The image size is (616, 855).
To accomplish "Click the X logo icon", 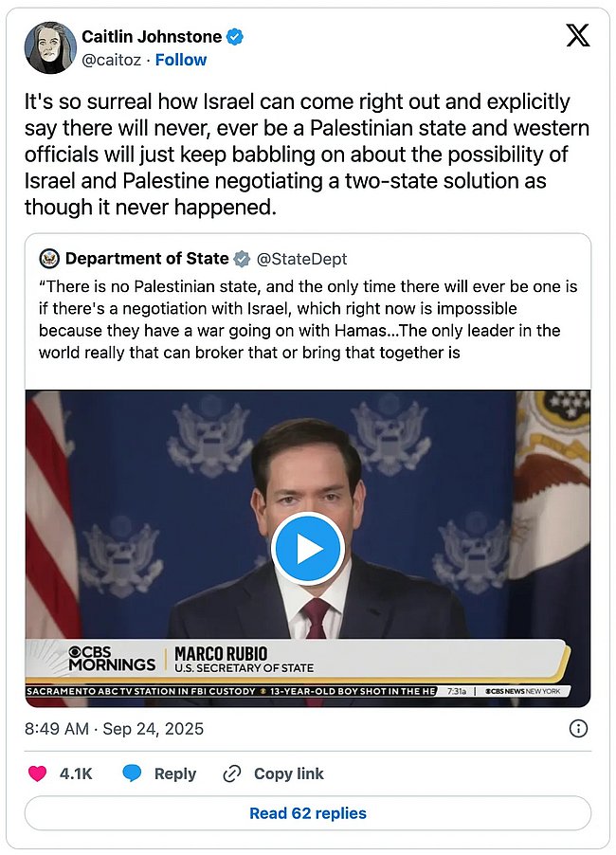I will [x=577, y=36].
